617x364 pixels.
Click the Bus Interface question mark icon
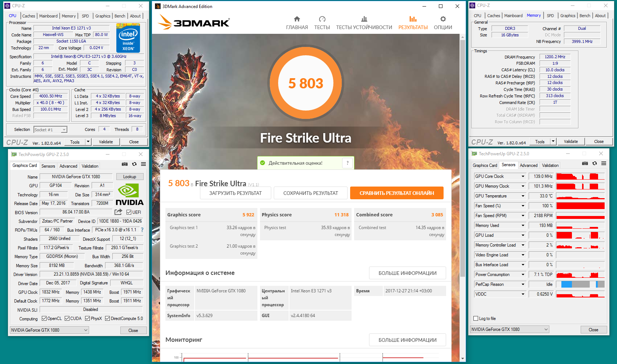(x=142, y=230)
